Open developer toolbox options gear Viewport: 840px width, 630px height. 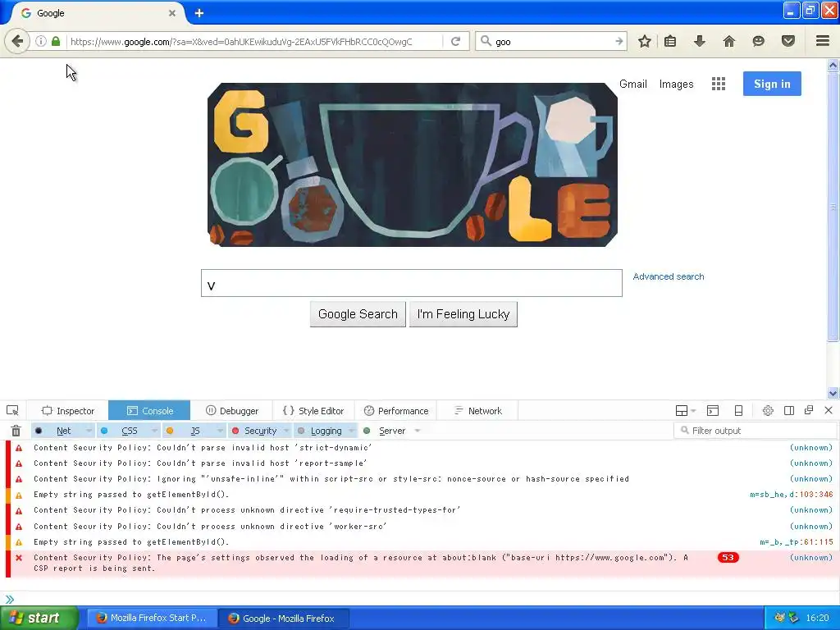(768, 411)
